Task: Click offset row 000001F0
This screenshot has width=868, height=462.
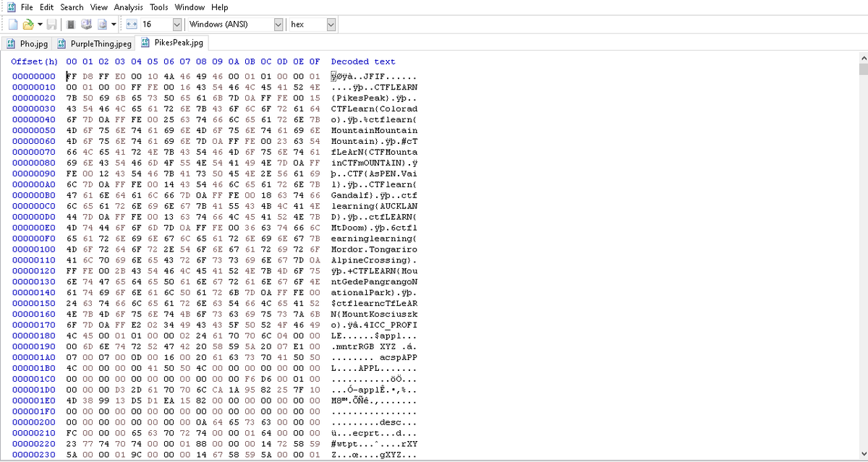Action: click(x=33, y=412)
